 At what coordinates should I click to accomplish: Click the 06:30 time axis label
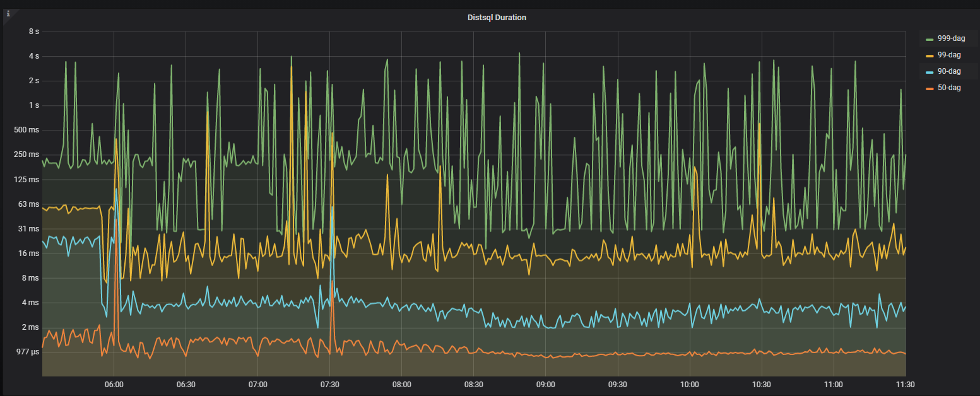click(x=186, y=384)
